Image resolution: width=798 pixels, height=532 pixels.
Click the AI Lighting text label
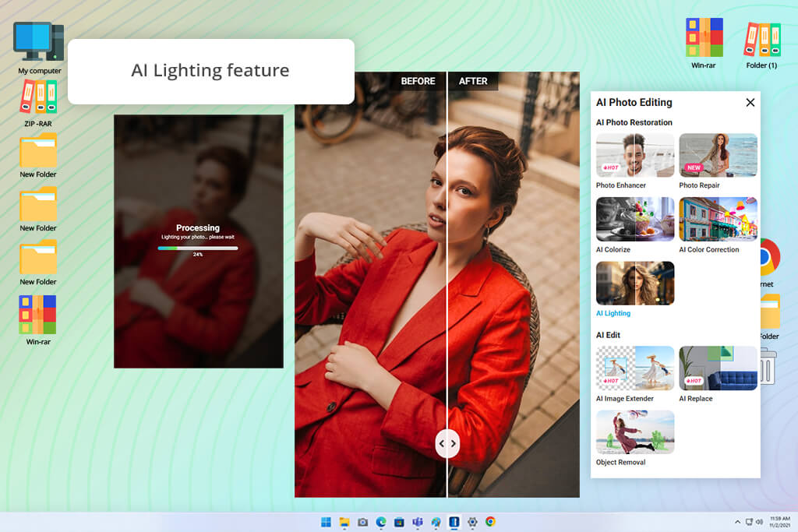pos(613,313)
